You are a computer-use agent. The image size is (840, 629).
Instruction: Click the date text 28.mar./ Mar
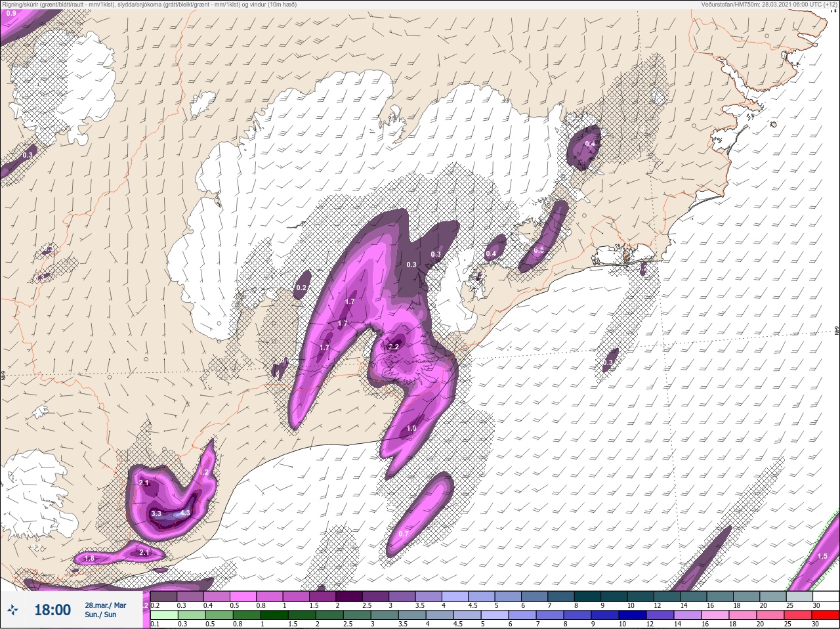(106, 605)
